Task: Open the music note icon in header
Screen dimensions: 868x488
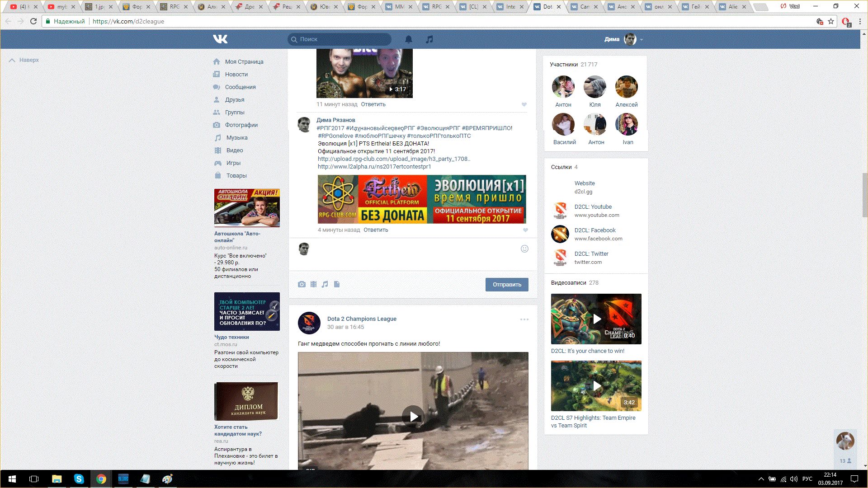Action: tap(429, 39)
